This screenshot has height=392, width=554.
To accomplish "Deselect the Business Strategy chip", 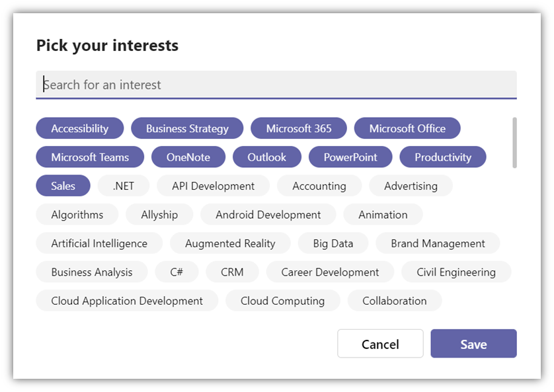I will pos(187,128).
